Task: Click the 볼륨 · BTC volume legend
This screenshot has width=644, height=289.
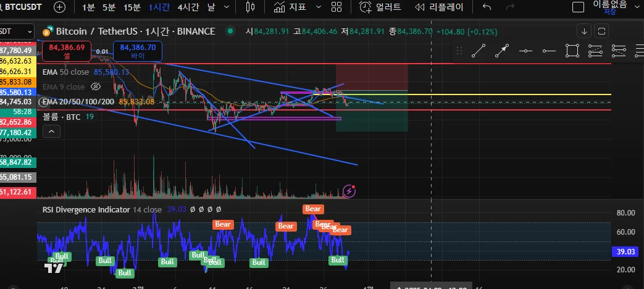Action: [x=62, y=117]
